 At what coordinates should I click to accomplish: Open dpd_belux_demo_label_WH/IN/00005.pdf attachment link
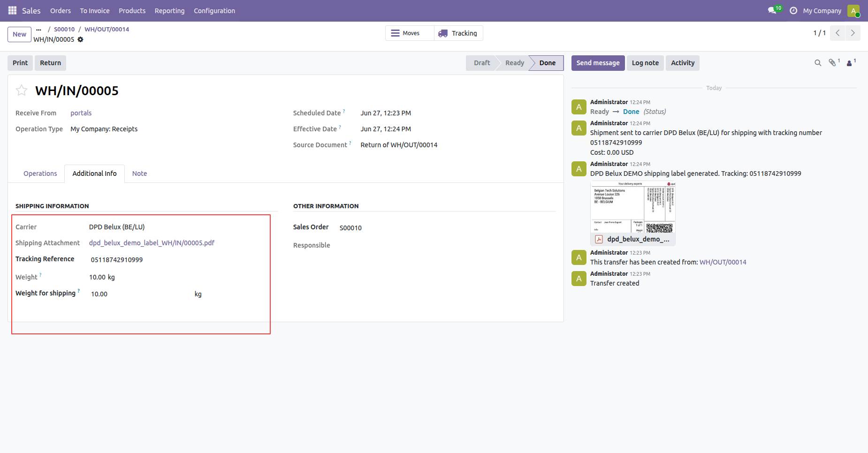pos(152,243)
